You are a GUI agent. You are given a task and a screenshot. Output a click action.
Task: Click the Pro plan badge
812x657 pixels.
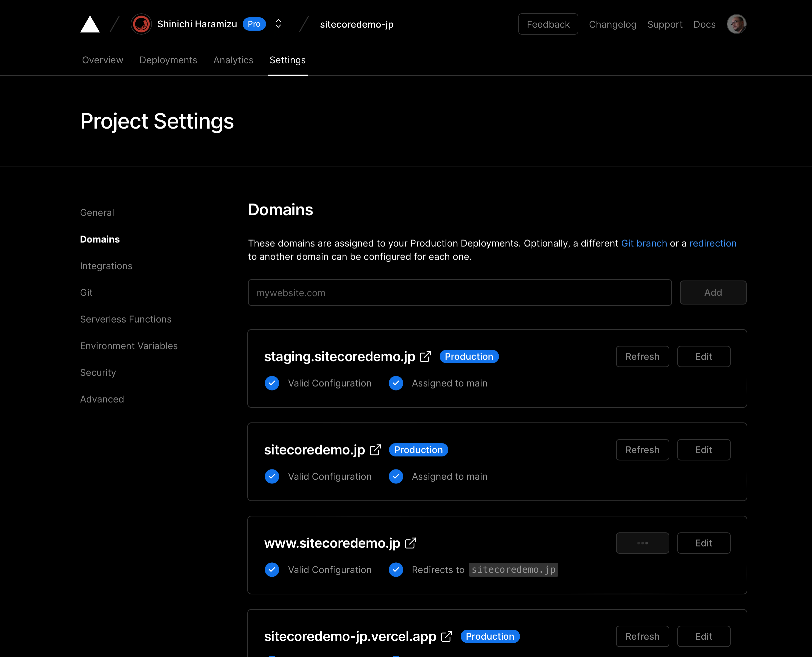[254, 24]
